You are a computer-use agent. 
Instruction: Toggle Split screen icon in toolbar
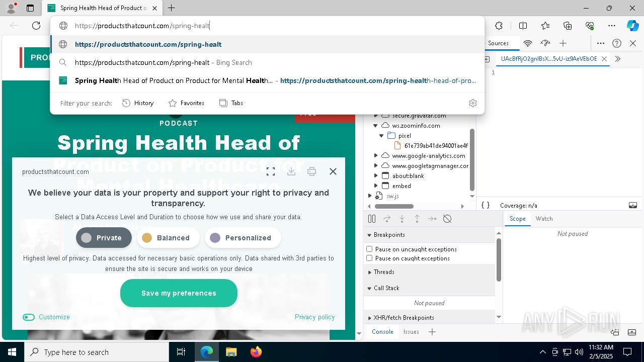[x=523, y=26]
